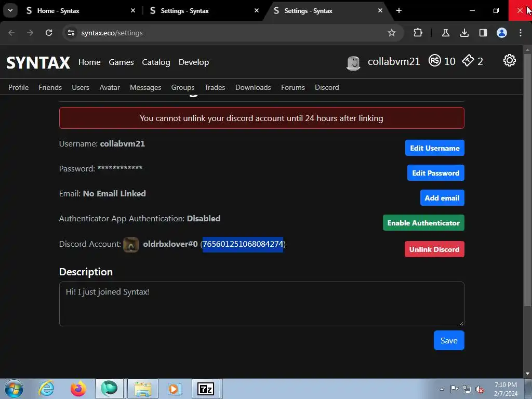
Task: Click the tickets balance icon
Action: tap(468, 60)
